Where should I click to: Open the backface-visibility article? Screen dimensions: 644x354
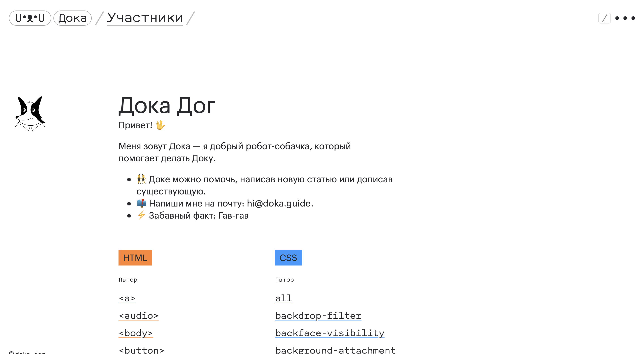330,333
